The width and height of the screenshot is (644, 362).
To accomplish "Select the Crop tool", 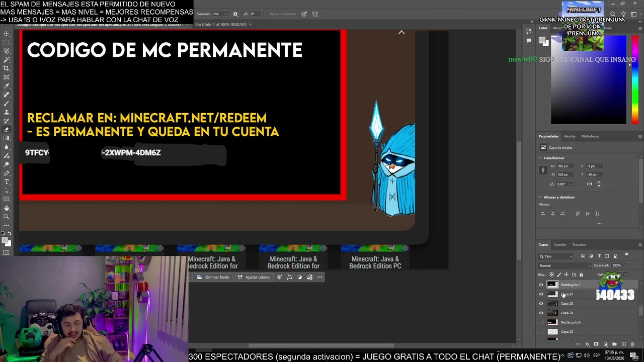I will pyautogui.click(x=7, y=68).
